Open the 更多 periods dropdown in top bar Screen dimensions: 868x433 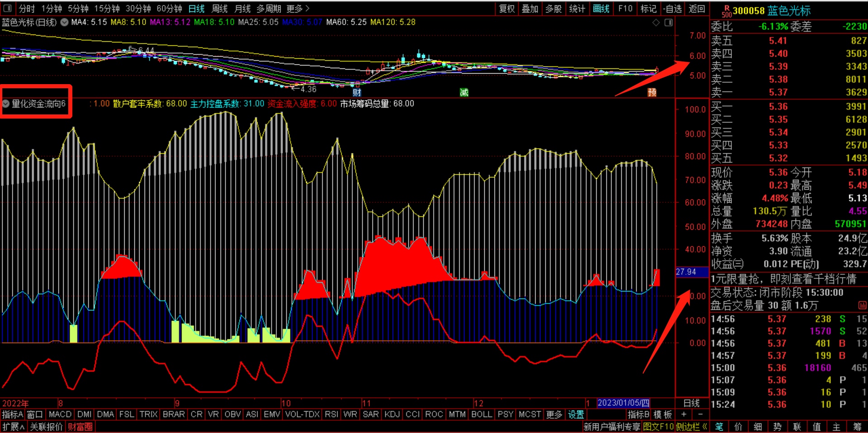pyautogui.click(x=298, y=9)
